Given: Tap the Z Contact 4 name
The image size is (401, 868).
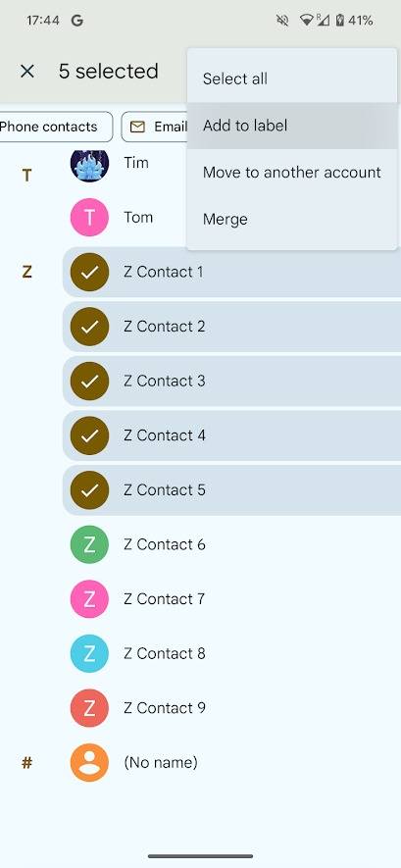Looking at the screenshot, I should (165, 435).
